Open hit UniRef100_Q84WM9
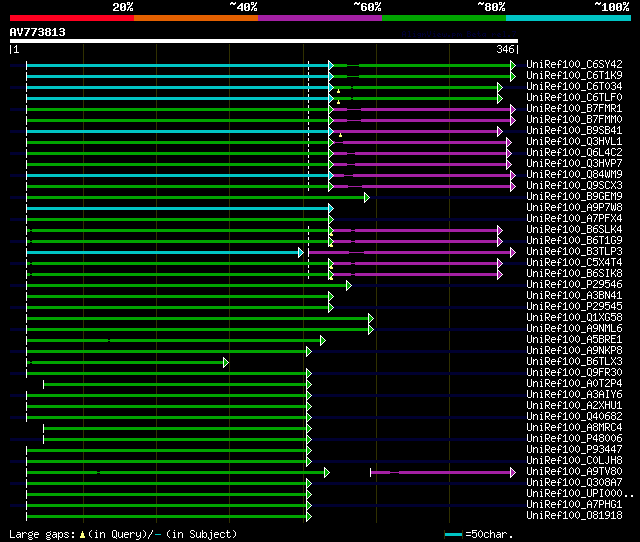Screen dimensions: 640x542 [x=574, y=175]
